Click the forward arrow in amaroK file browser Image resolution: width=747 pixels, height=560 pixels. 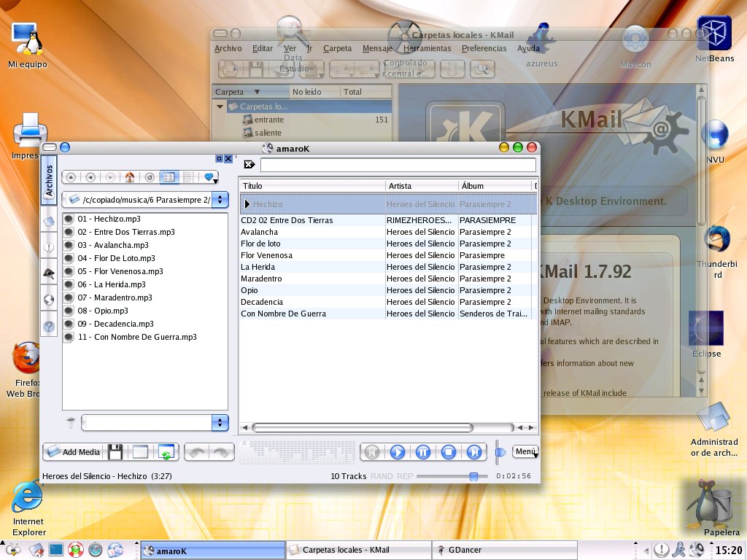110,177
